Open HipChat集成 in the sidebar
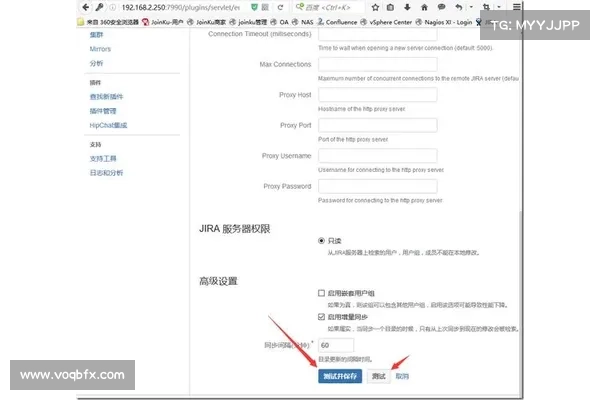600x400 pixels. click(108, 125)
